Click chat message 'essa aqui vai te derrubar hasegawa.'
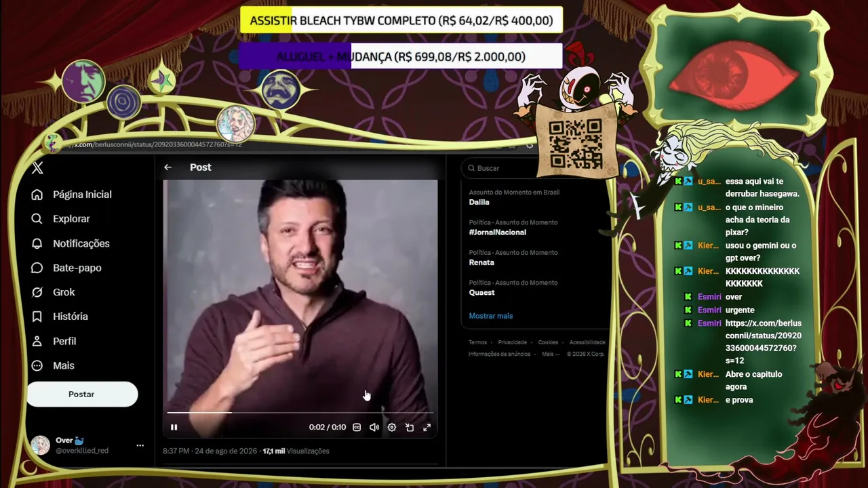868x488 pixels. 762,188
